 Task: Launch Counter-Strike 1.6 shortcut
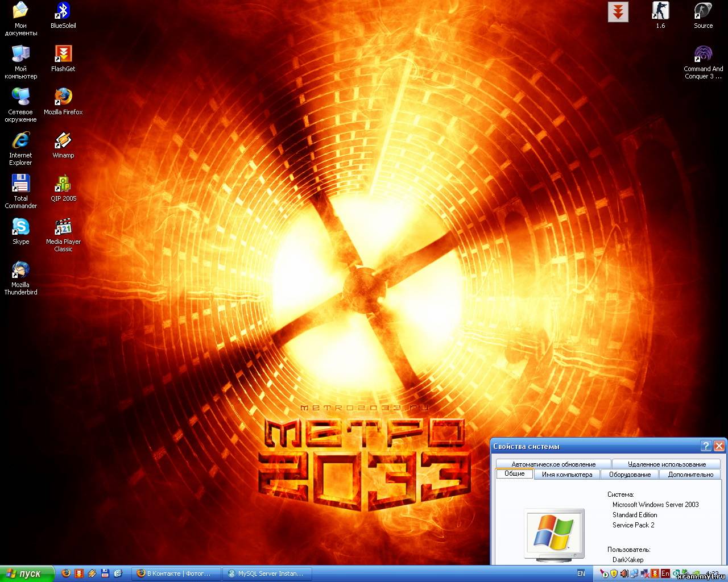[x=660, y=15]
